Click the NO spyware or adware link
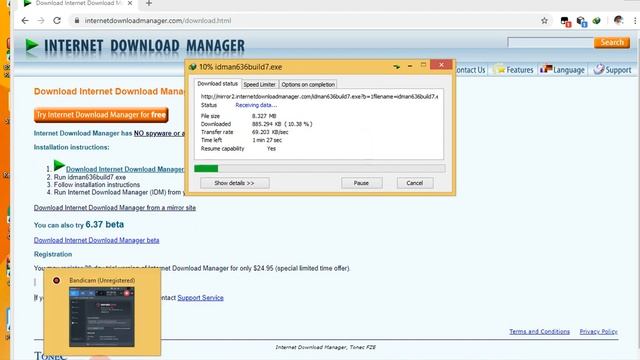 [x=159, y=133]
